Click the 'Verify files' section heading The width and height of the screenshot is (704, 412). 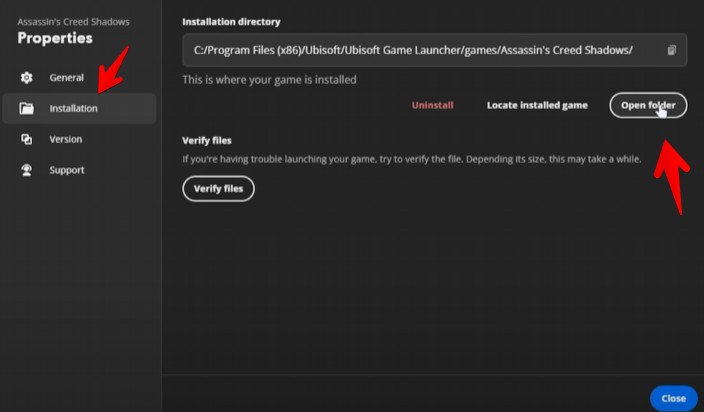tap(207, 140)
